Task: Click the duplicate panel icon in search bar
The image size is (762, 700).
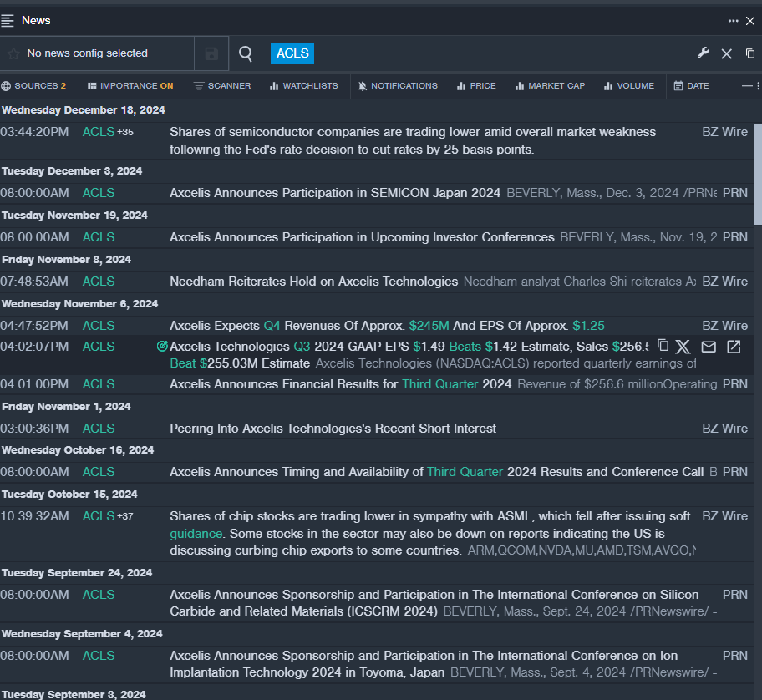Action: coord(750,53)
